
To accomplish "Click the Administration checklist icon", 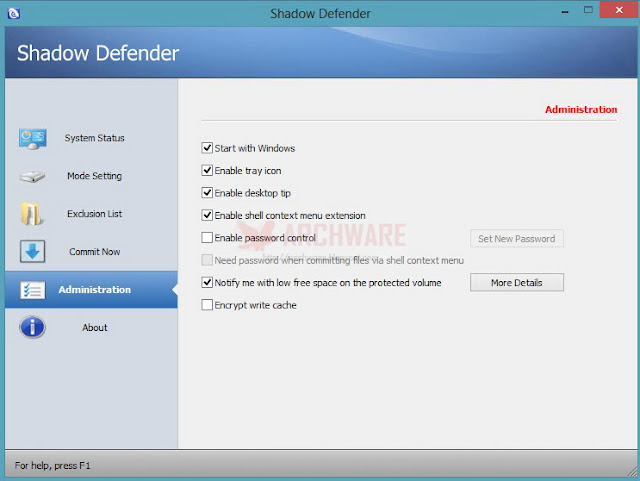I will coord(33,290).
